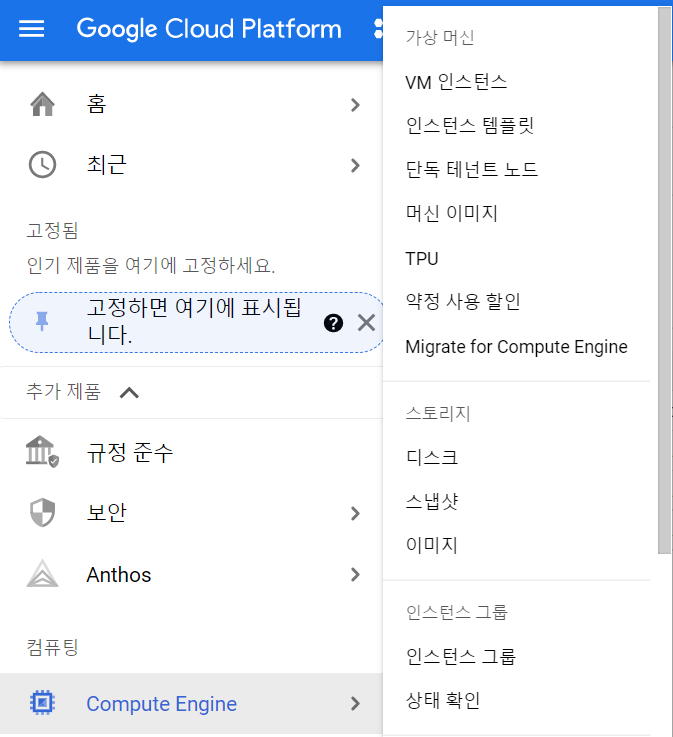Expand the 최근 submenu chevron
Image resolution: width=673 pixels, height=737 pixels.
click(x=355, y=165)
